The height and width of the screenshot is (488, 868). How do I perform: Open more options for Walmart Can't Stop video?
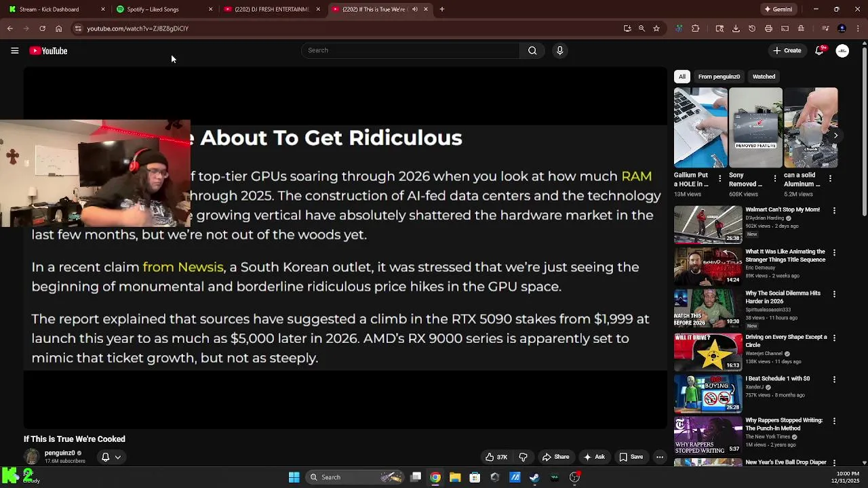tap(834, 211)
